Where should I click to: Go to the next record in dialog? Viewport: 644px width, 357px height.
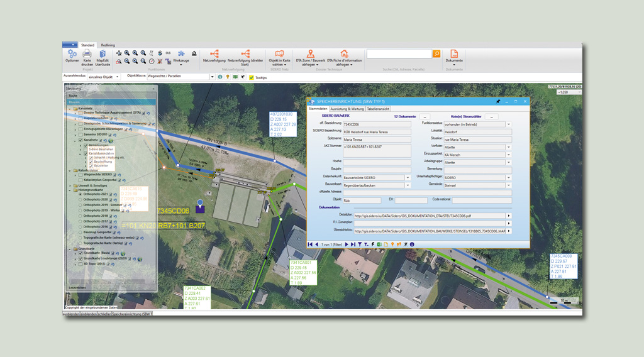tap(347, 244)
